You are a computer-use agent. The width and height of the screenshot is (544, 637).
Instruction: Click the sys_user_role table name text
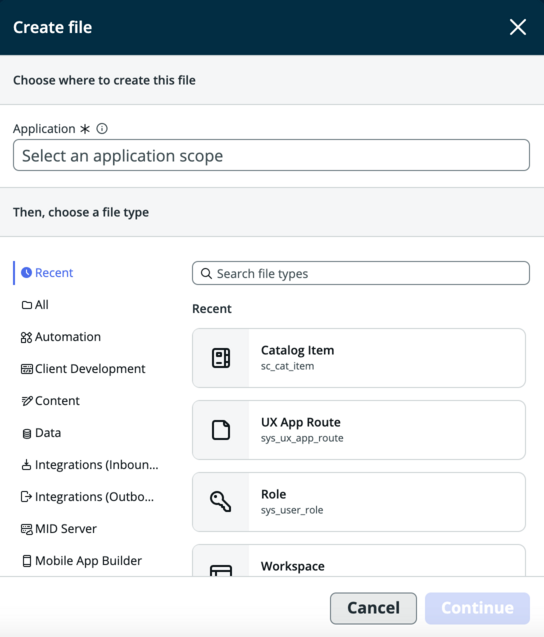click(292, 510)
